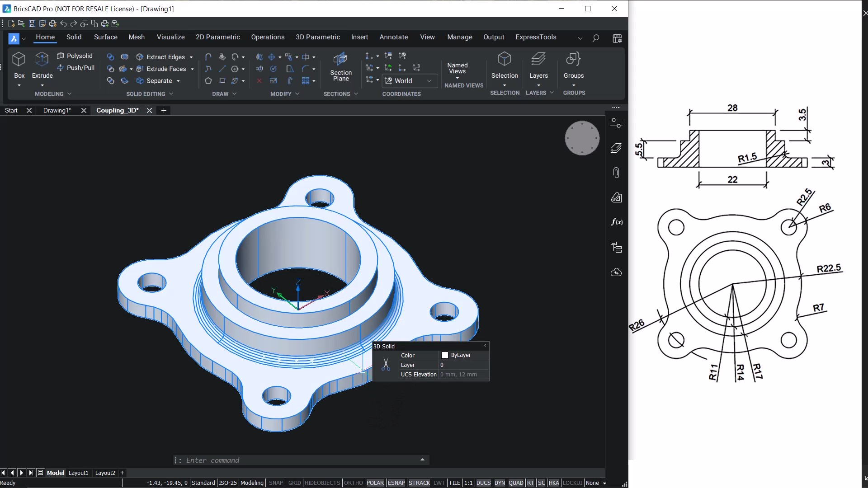Select the Push/Pull tool

pyautogui.click(x=77, y=68)
